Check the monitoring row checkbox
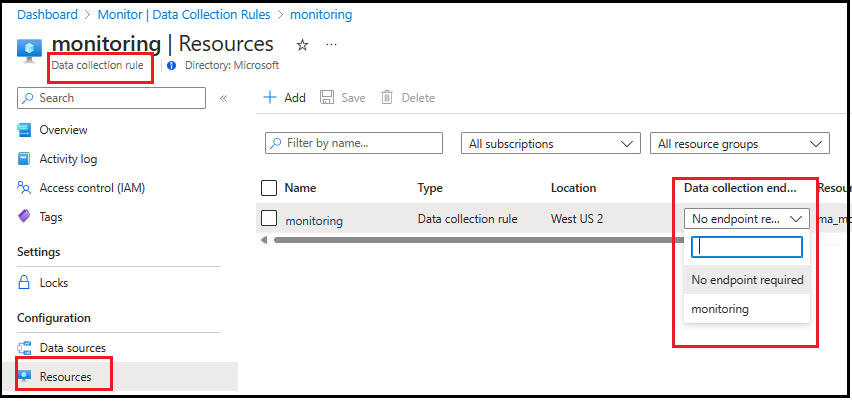Screen dimensions: 852x402 point(269,218)
